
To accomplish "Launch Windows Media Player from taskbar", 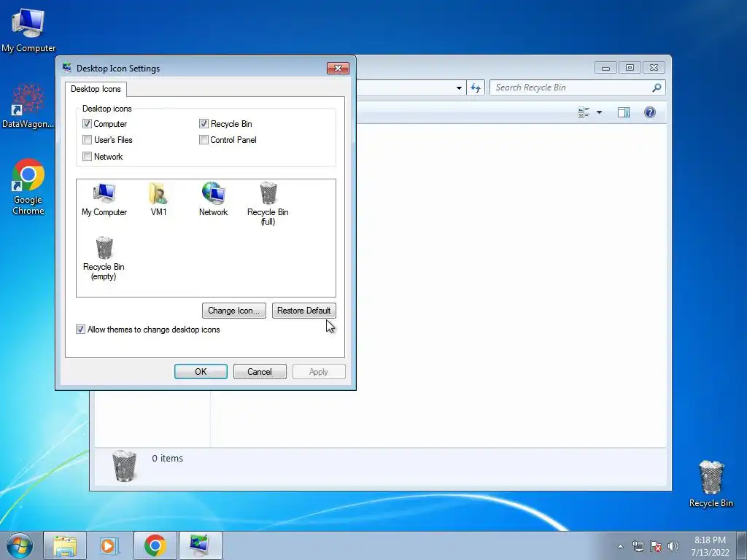I will [x=109, y=545].
